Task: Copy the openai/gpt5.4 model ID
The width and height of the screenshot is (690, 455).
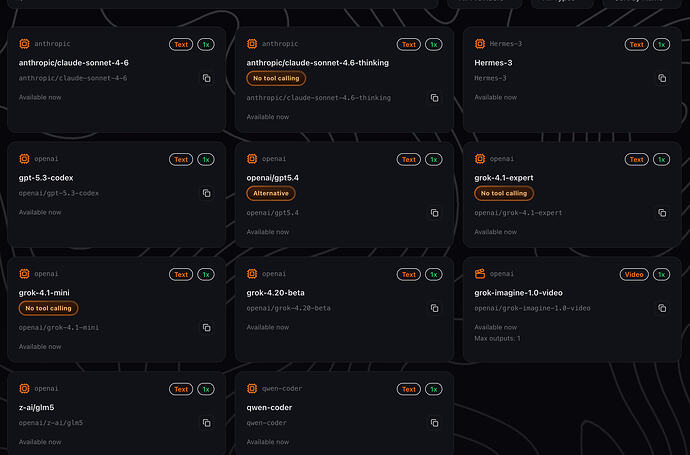Action: tap(435, 213)
